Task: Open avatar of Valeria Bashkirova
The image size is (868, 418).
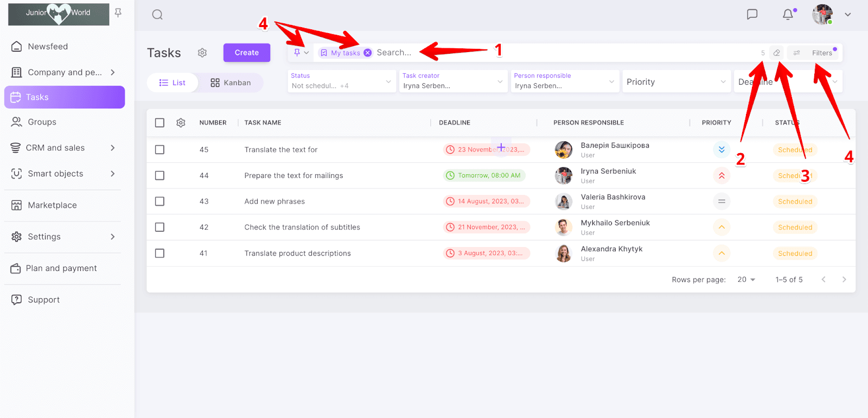Action: click(564, 201)
